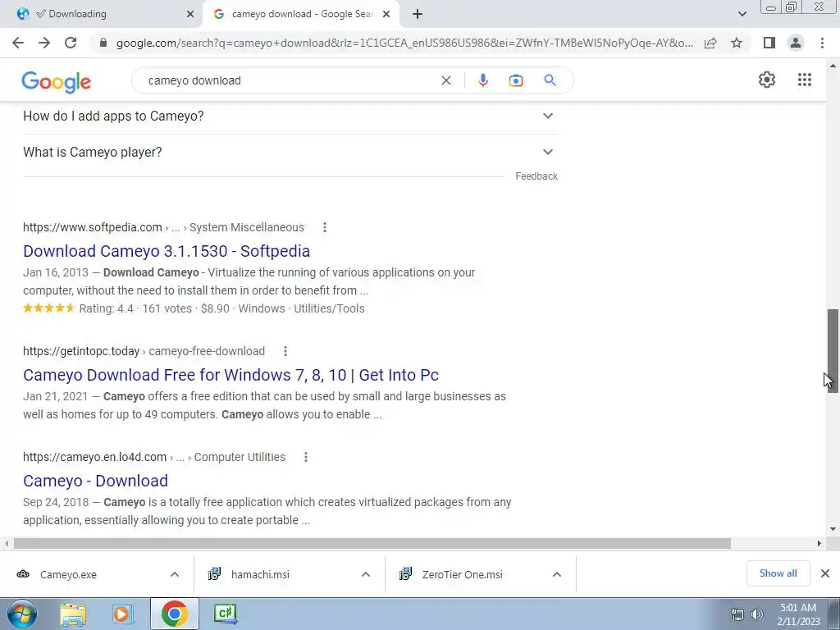Close the Downloading tab

pos(190,14)
